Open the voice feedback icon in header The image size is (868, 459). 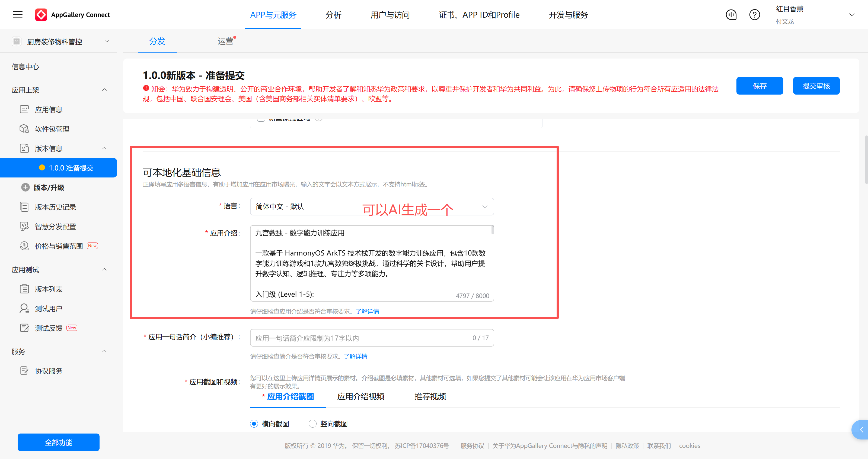(731, 15)
